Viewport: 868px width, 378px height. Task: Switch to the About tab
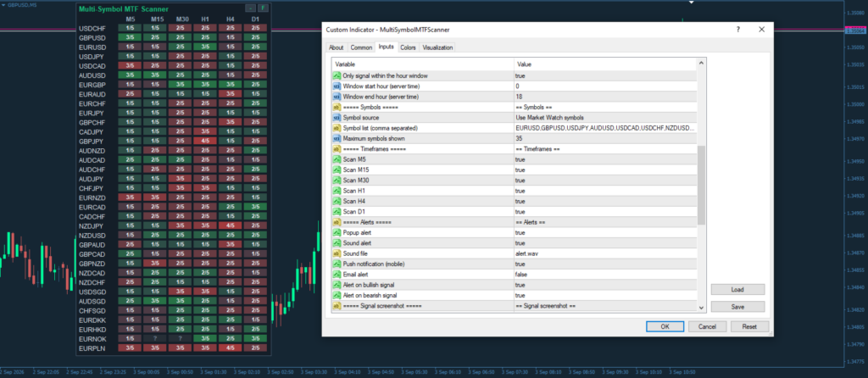tap(337, 47)
